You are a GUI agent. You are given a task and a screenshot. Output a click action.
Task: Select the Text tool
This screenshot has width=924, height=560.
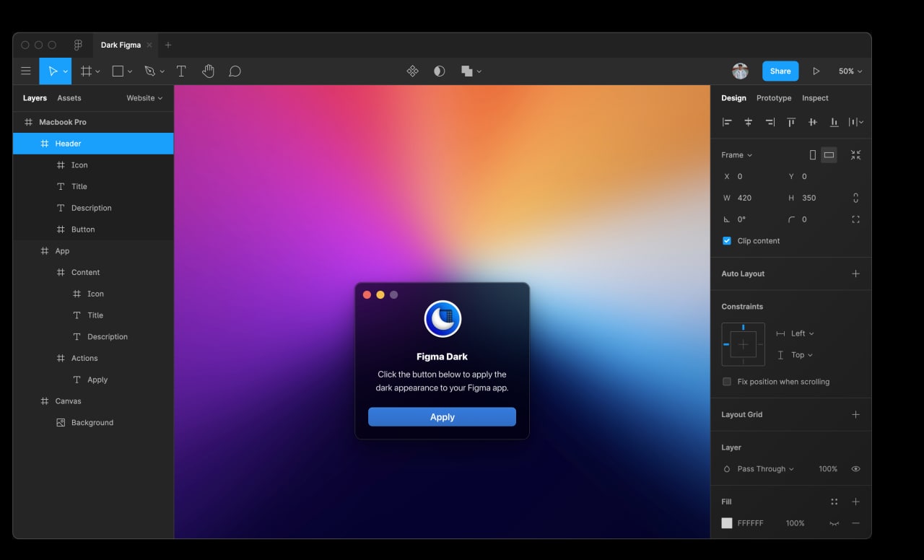(181, 71)
